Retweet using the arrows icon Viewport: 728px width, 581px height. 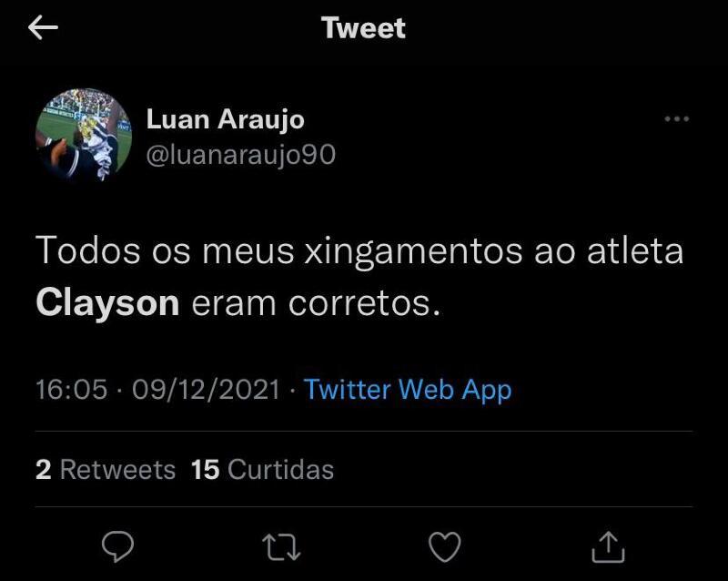click(281, 546)
